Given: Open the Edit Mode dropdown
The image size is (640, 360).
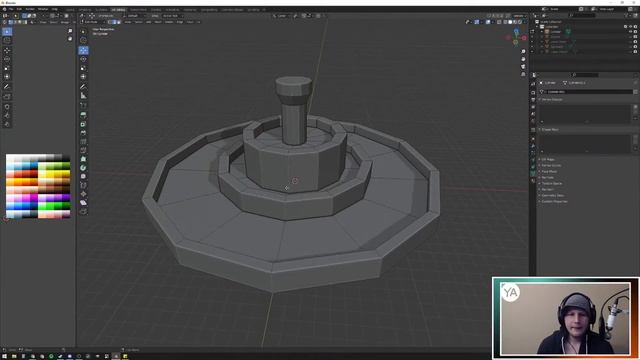Looking at the screenshot, I should pos(93,22).
